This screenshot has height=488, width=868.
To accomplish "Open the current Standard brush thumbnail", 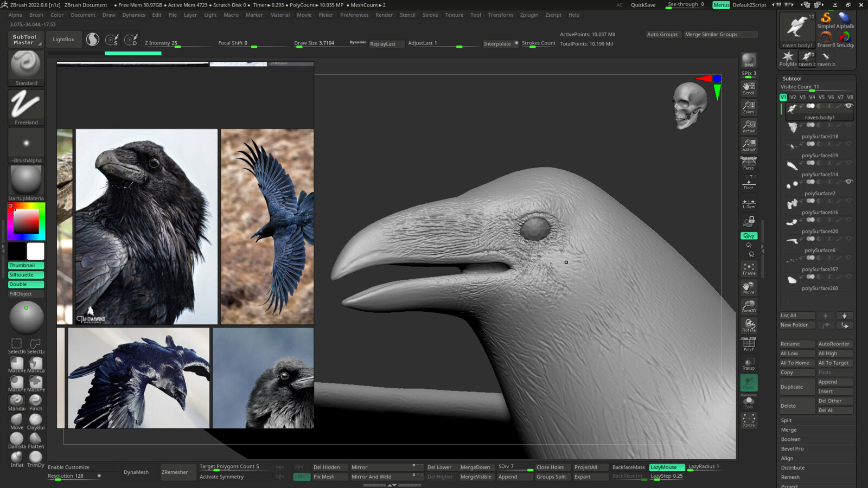I will pos(26,68).
